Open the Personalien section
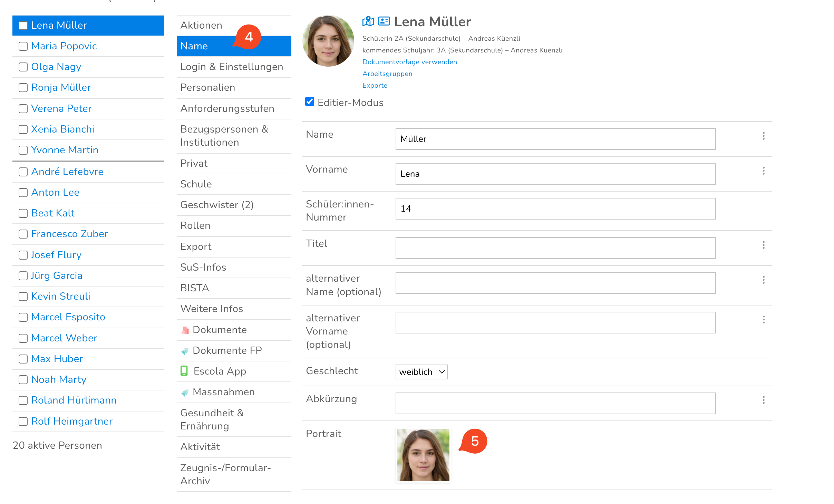This screenshot has height=504, width=834. (207, 88)
